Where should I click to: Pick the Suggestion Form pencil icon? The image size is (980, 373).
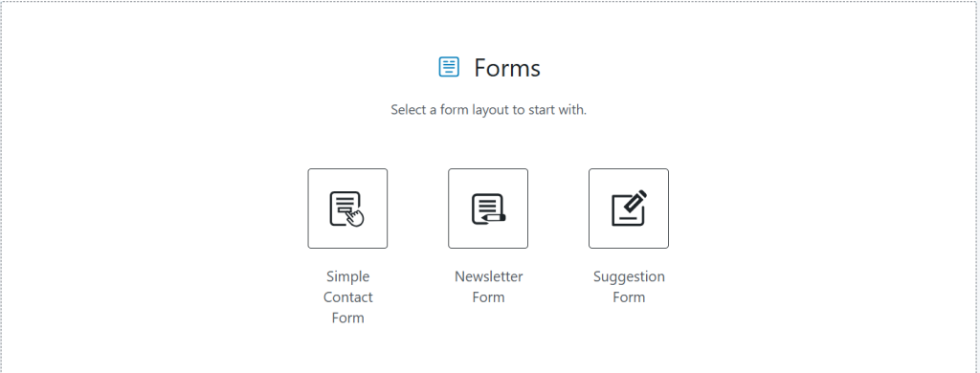pyautogui.click(x=629, y=208)
